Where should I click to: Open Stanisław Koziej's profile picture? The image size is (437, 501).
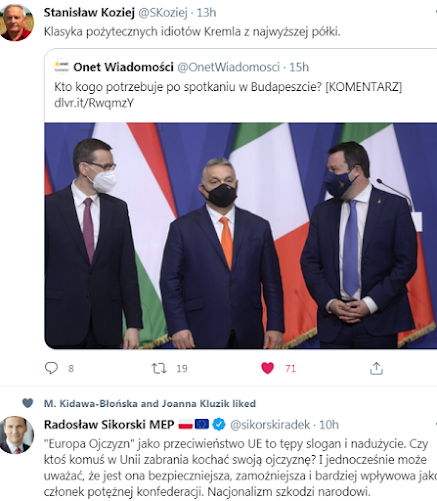pyautogui.click(x=16, y=22)
